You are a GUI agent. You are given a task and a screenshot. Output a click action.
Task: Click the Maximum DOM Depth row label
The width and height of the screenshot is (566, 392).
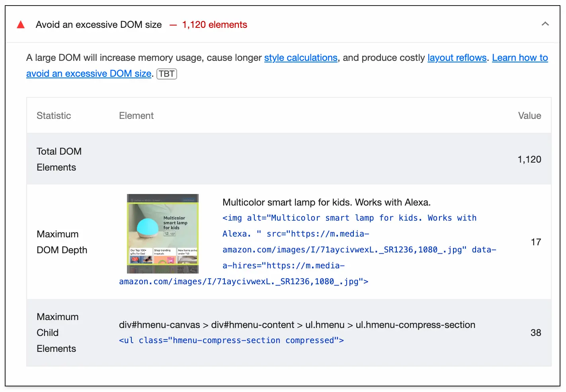[x=62, y=242]
